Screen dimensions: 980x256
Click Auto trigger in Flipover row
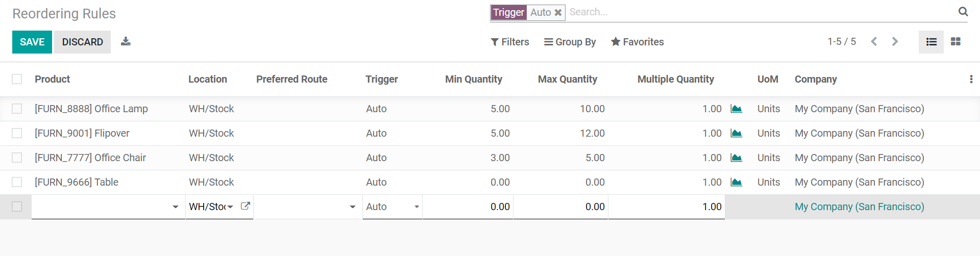point(376,133)
